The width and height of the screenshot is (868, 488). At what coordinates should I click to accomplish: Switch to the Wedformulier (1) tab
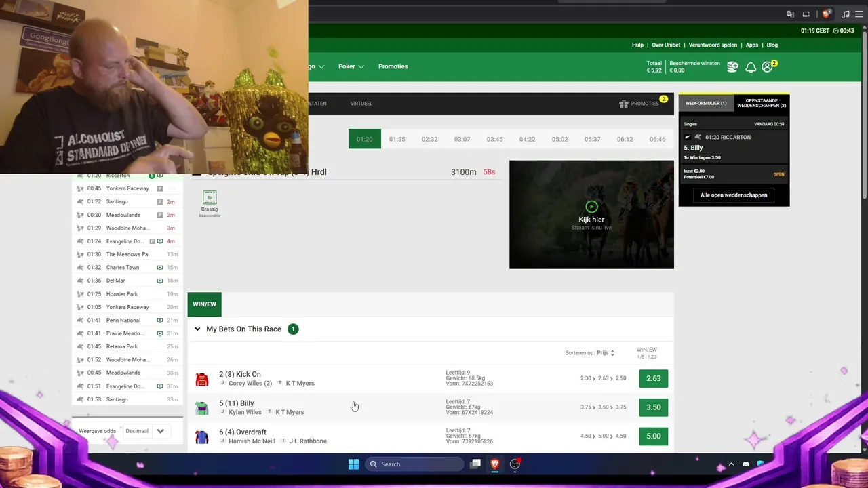point(706,104)
